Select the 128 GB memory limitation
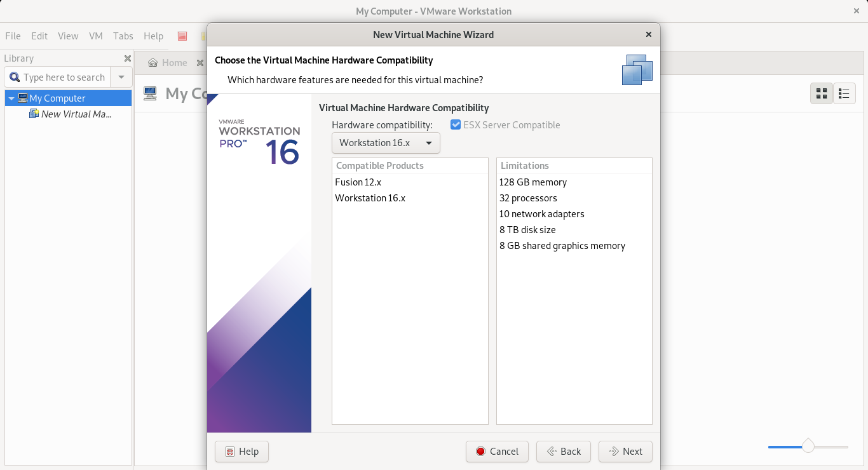Viewport: 868px width, 470px height. (x=574, y=182)
